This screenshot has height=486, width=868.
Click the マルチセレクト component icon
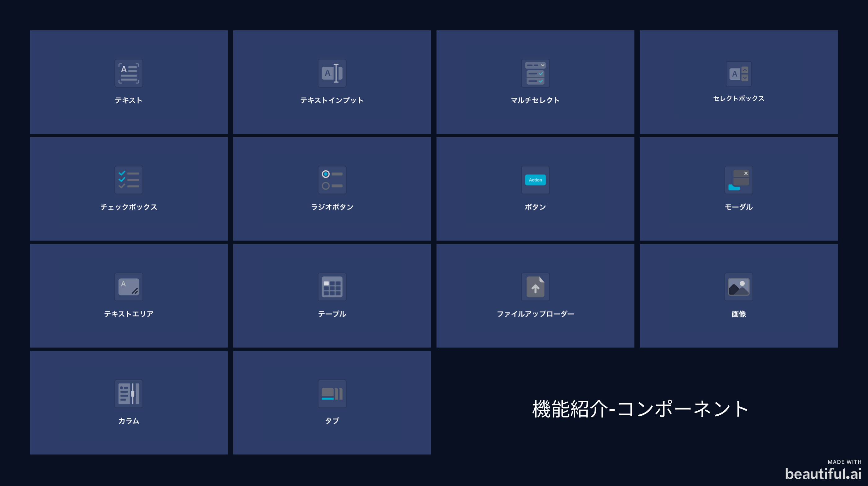535,73
